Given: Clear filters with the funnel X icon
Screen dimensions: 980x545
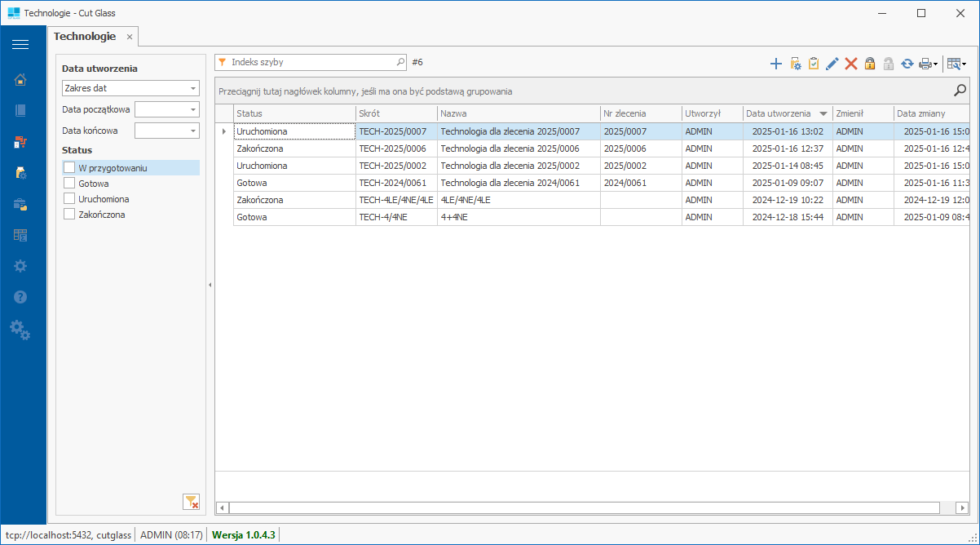Looking at the screenshot, I should click(191, 502).
